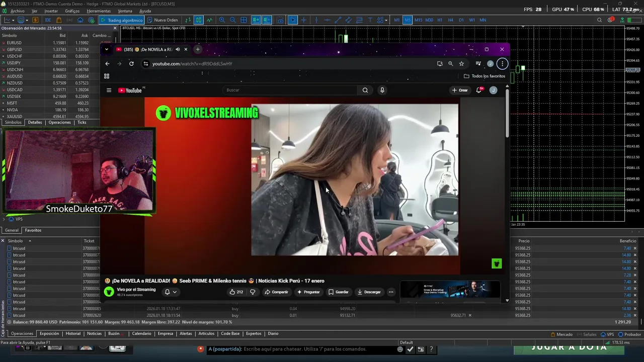
Task: Click the YouTube Crear button
Action: pos(460,90)
